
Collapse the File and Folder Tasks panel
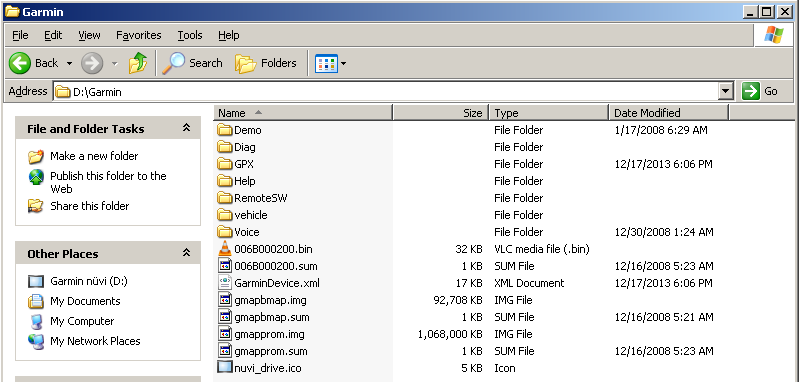click(187, 128)
